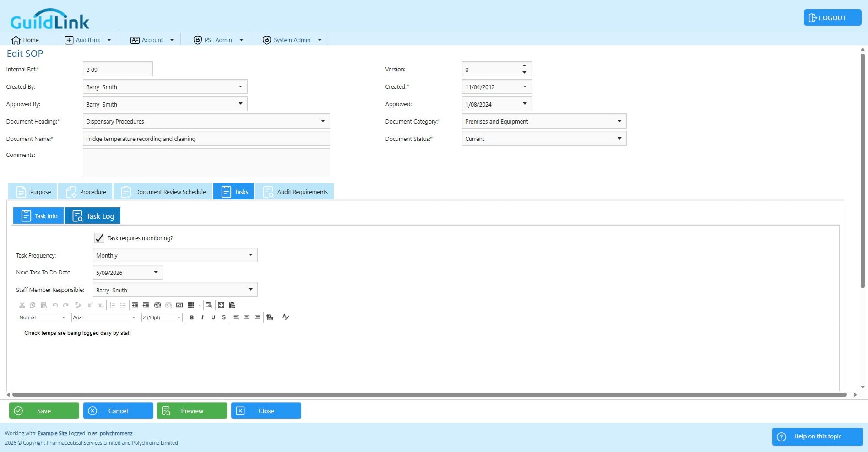Expand the Document Heading dropdown
This screenshot has height=452, width=868.
pos(323,121)
